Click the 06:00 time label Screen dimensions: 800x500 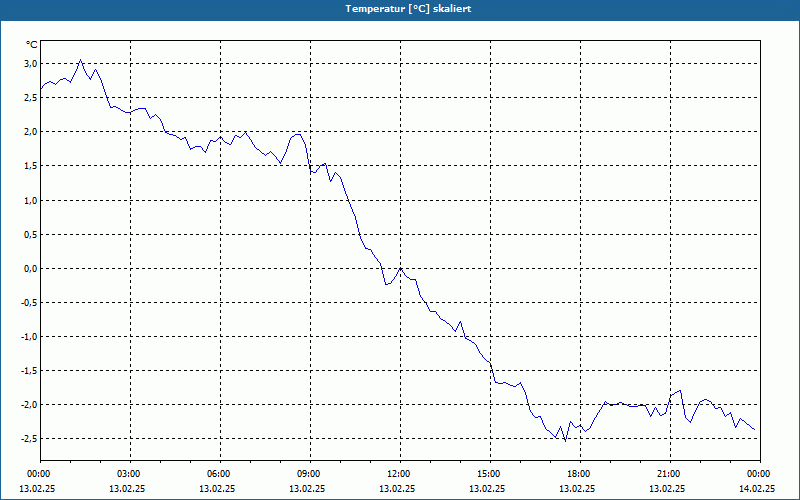coord(220,474)
